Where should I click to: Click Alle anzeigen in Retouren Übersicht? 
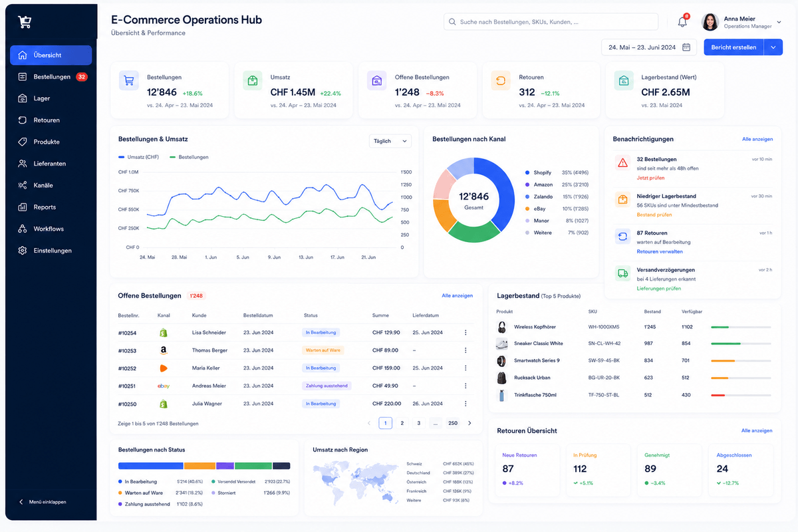[x=757, y=431]
